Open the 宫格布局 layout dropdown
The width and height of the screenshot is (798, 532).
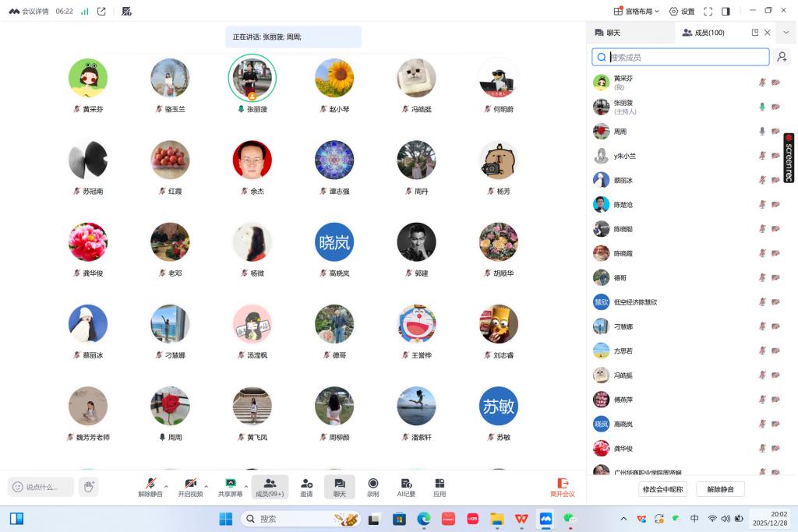(x=636, y=11)
